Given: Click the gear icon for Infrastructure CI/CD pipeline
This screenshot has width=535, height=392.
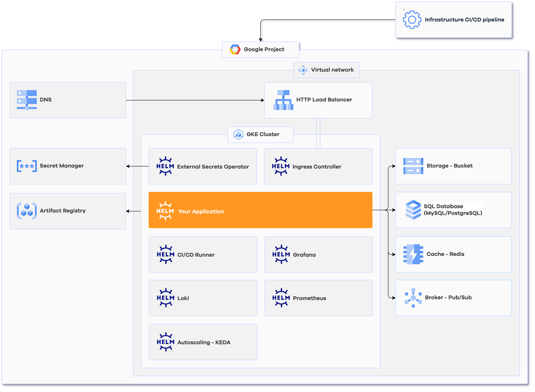Looking at the screenshot, I should [412, 20].
